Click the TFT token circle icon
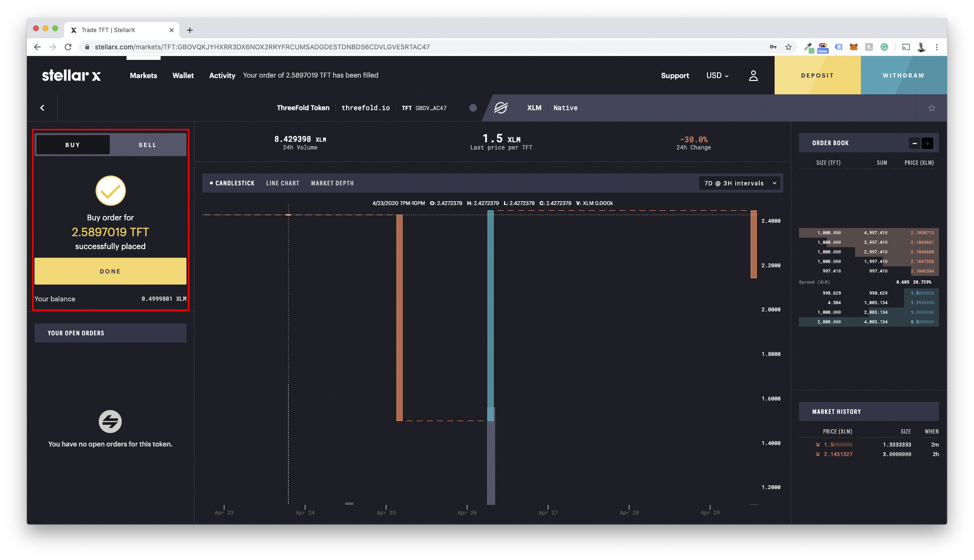The height and width of the screenshot is (560, 974). 473,108
